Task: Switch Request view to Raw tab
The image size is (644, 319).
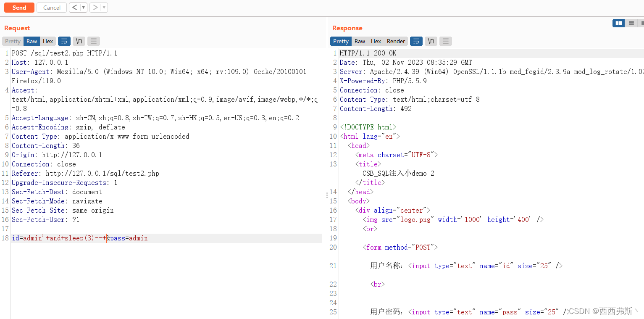Action: (x=32, y=41)
